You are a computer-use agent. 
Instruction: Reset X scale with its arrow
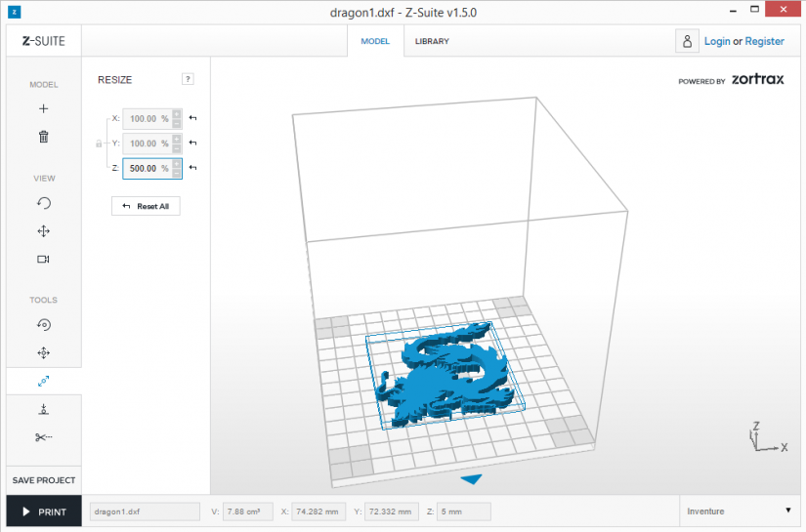[x=192, y=118]
